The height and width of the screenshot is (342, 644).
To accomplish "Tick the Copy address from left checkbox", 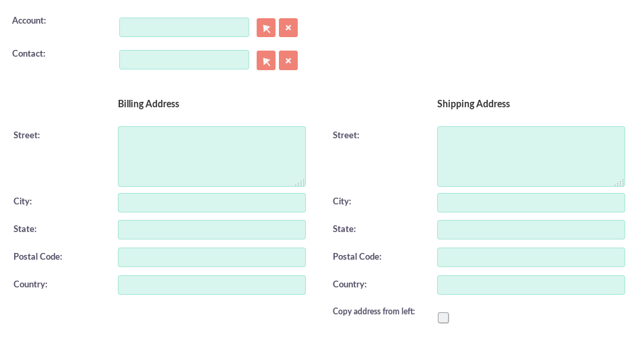I will [443, 318].
